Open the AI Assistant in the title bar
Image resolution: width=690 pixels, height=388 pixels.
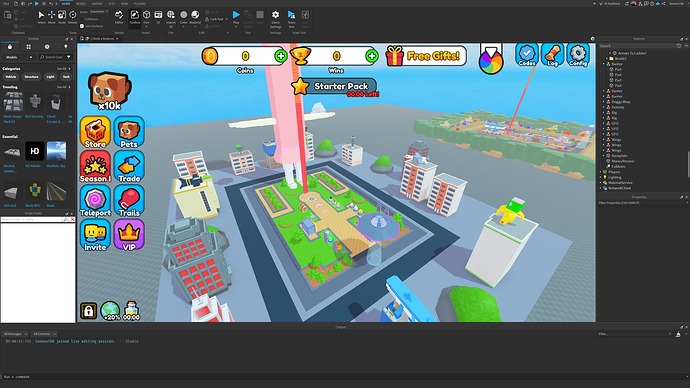[x=609, y=4]
